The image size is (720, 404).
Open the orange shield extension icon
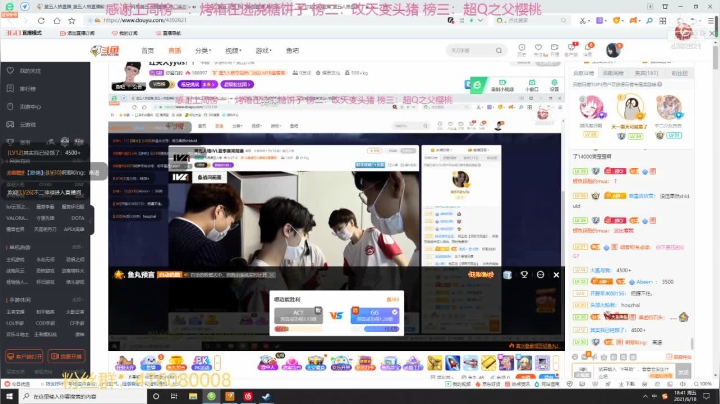coord(616,21)
